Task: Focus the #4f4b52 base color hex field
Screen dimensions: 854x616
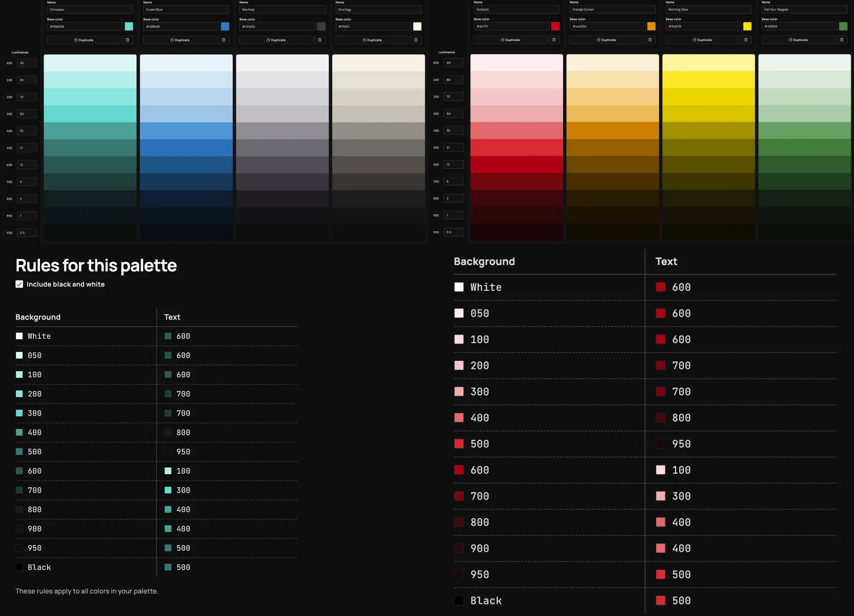Action: click(x=277, y=26)
